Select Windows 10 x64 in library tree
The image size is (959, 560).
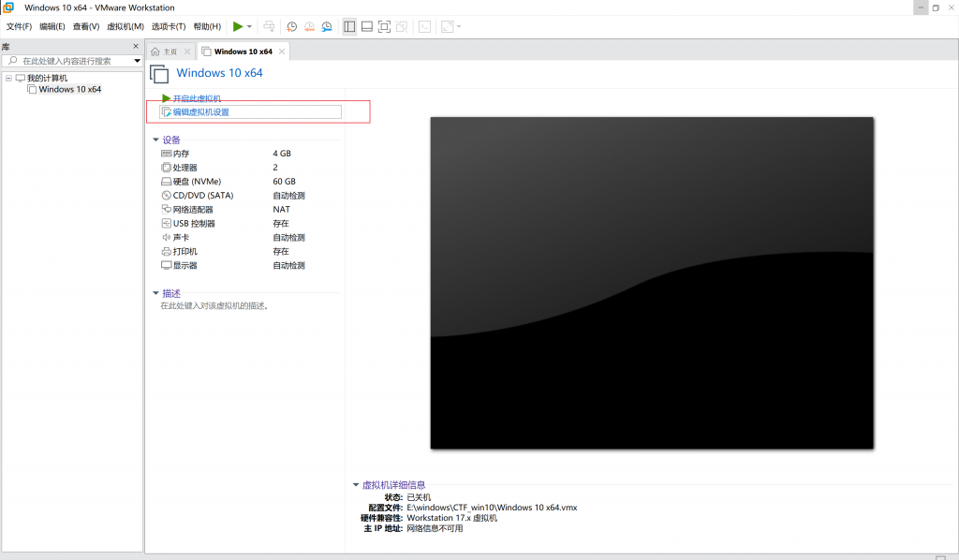tap(69, 90)
